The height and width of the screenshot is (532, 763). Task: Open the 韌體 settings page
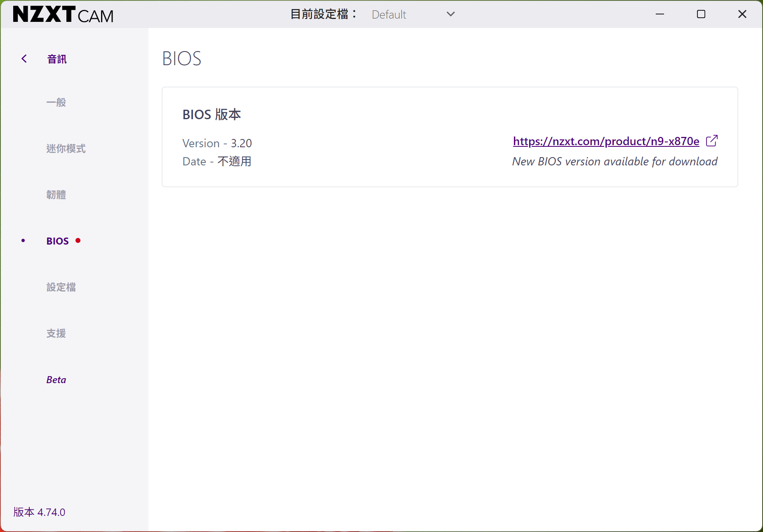56,195
